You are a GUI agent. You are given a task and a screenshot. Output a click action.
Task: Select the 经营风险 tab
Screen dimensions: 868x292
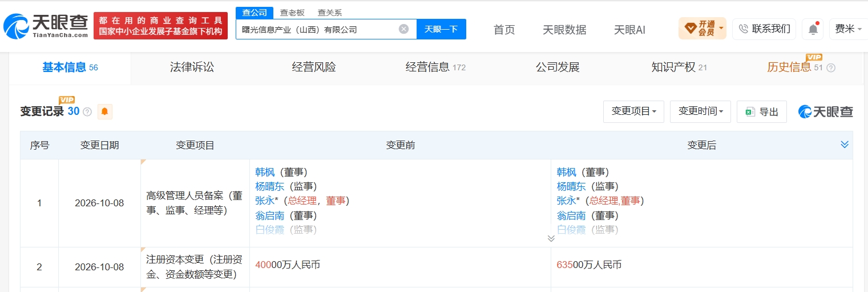click(314, 67)
